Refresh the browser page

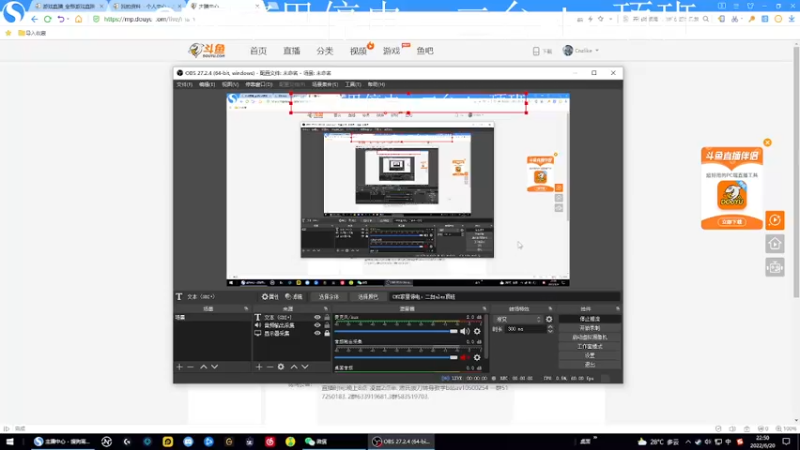47,19
